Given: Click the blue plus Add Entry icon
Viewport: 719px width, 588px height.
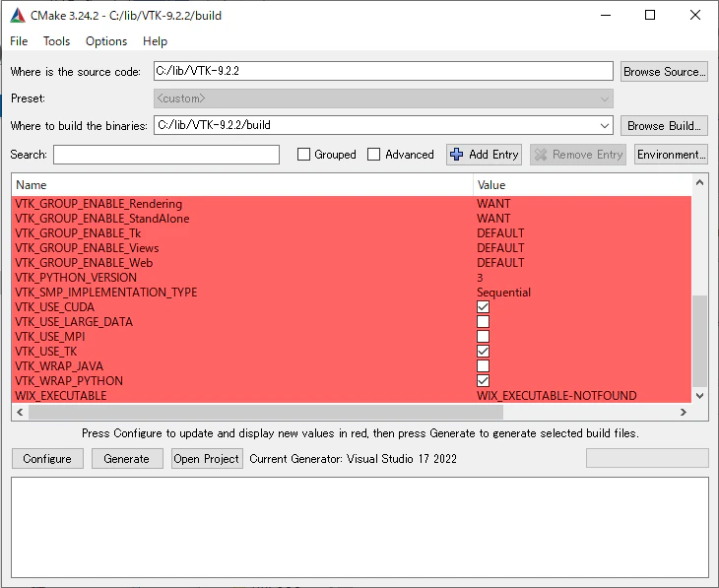Looking at the screenshot, I should [456, 155].
